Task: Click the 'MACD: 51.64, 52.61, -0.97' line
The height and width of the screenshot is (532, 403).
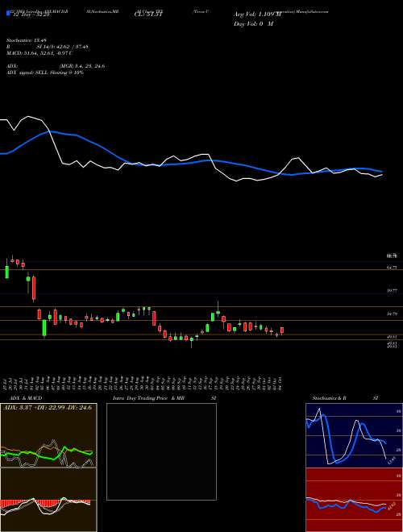Action: 38,53
